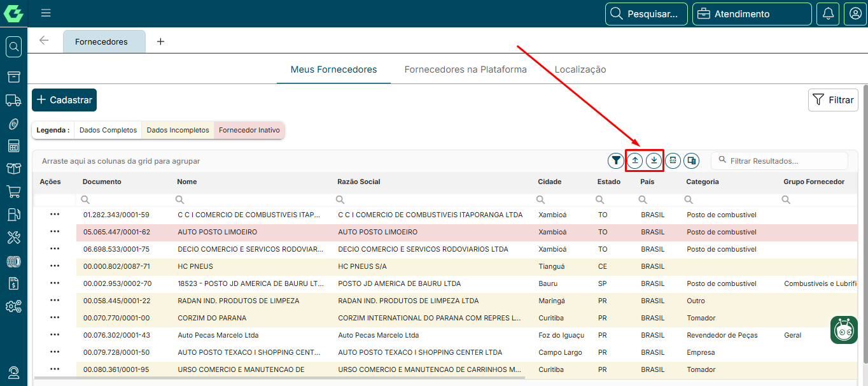Click the Cadastrar button
Viewport: 868px width, 386px height.
[x=64, y=100]
